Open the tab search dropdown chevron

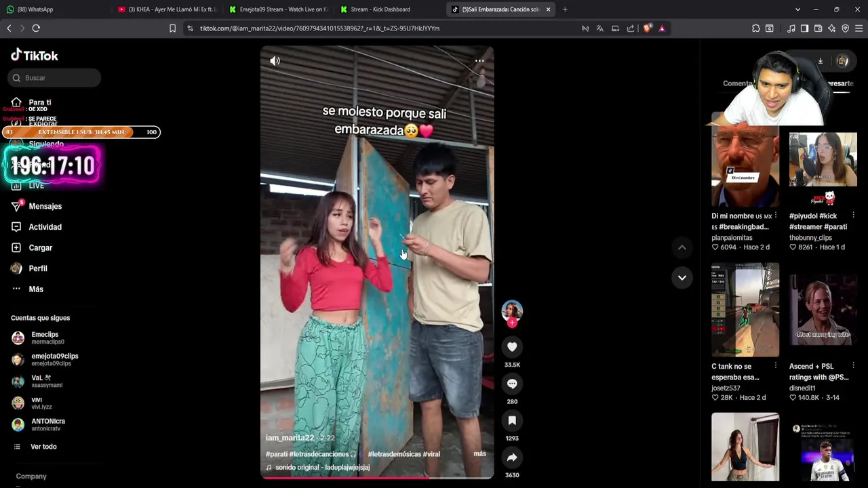pos(797,9)
